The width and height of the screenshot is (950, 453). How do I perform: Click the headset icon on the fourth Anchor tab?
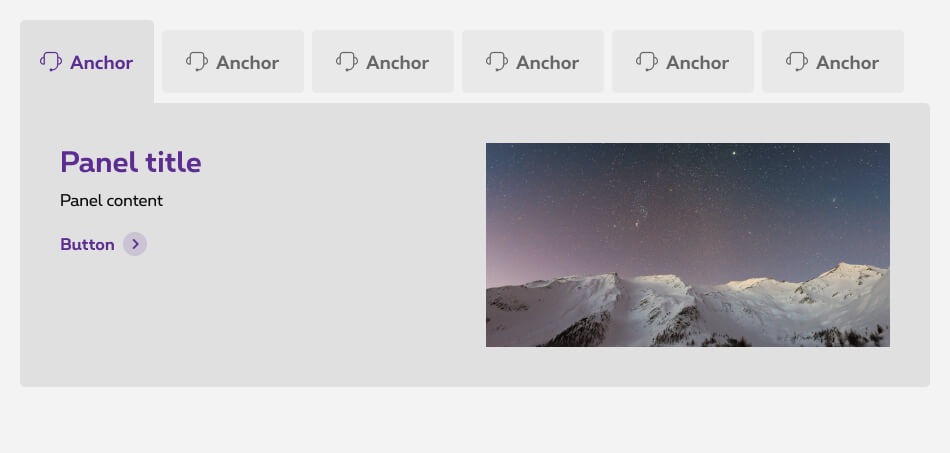tap(497, 62)
